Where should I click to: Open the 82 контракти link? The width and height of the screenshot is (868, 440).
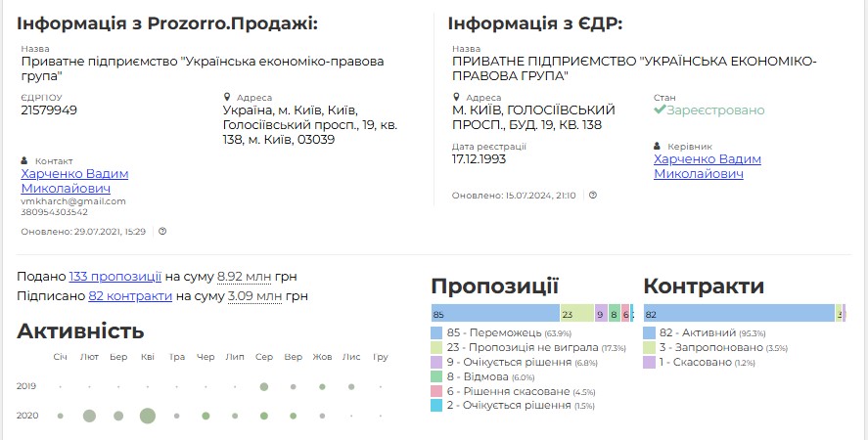pos(130,295)
